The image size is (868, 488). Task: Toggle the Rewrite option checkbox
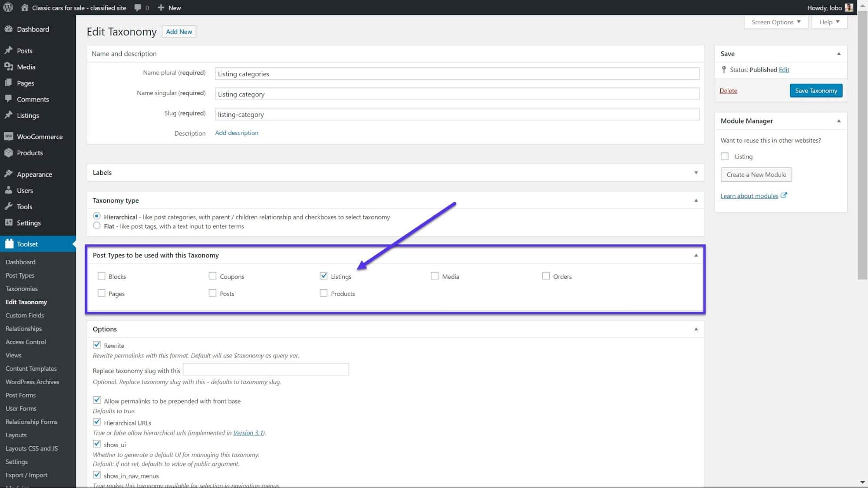tap(96, 344)
